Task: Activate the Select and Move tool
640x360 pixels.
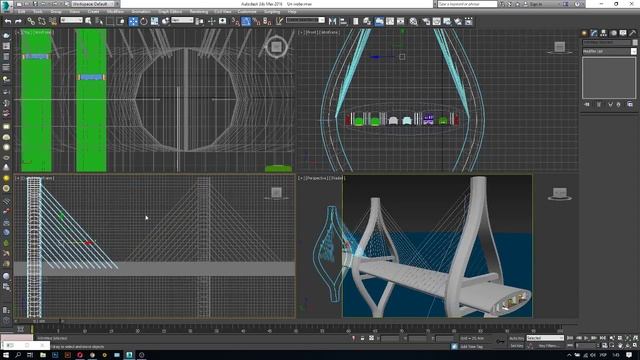Action: pyautogui.click(x=133, y=21)
